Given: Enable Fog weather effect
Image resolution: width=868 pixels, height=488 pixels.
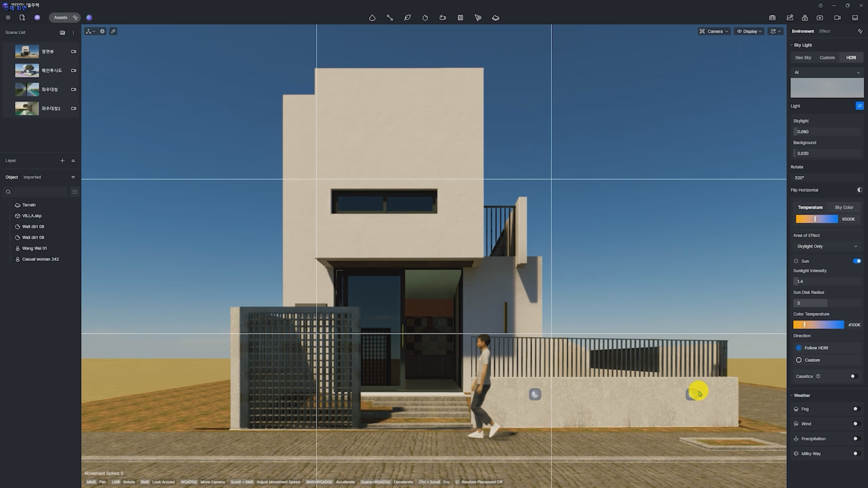Looking at the screenshot, I should (x=857, y=409).
